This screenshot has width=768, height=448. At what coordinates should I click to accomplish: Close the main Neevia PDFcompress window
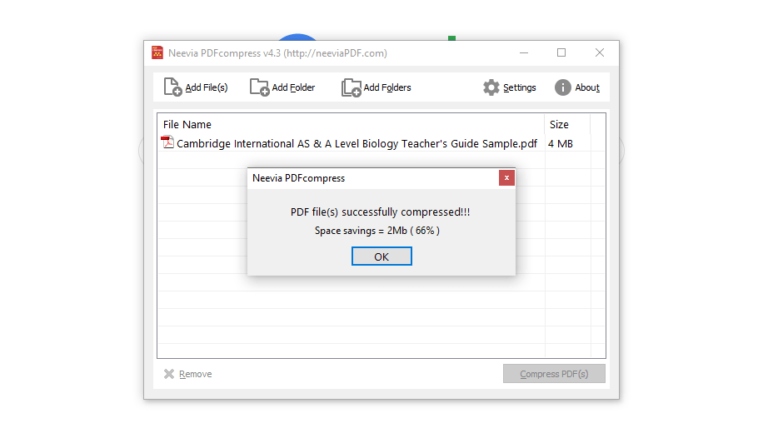pyautogui.click(x=600, y=52)
